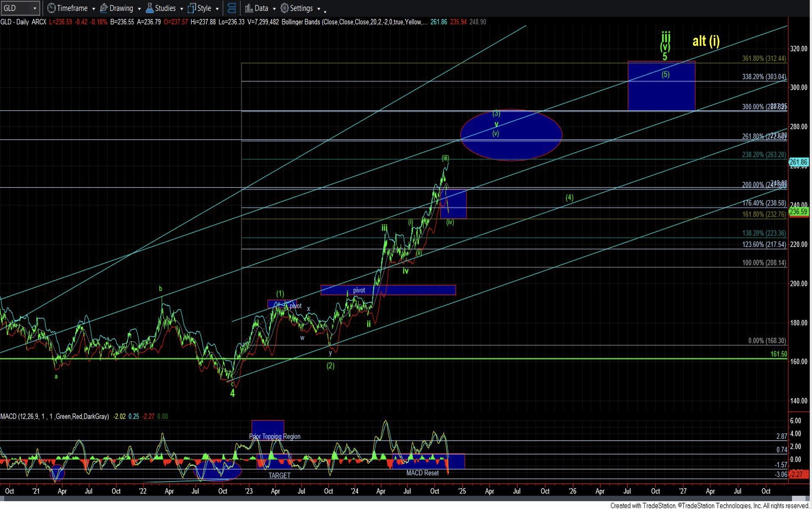Click the green 161.50 support line label
Image resolution: width=812 pixels, height=509 pixels.
[778, 354]
